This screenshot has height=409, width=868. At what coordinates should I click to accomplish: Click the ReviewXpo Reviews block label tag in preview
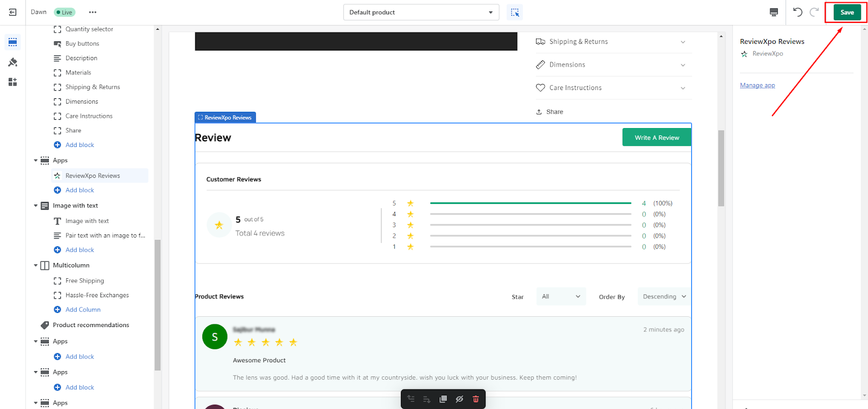[x=225, y=118]
